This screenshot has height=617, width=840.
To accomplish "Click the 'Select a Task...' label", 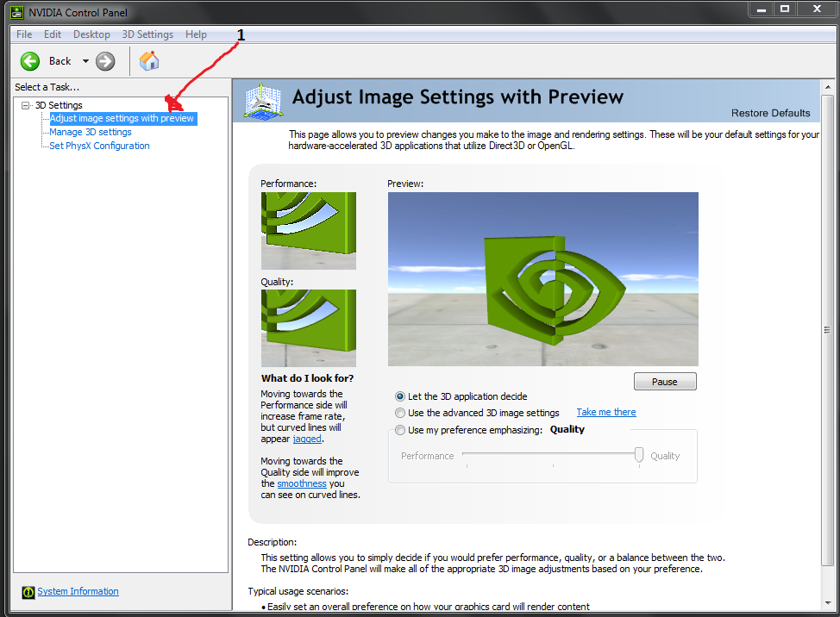I will coord(47,87).
